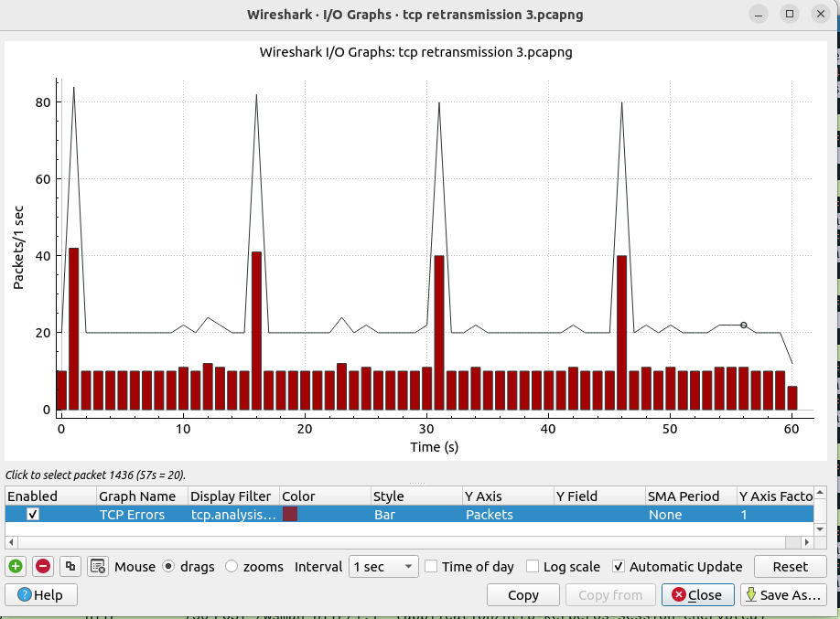Image resolution: width=840 pixels, height=619 pixels.
Task: Click the tall bar at 1 second
Action: click(x=73, y=329)
